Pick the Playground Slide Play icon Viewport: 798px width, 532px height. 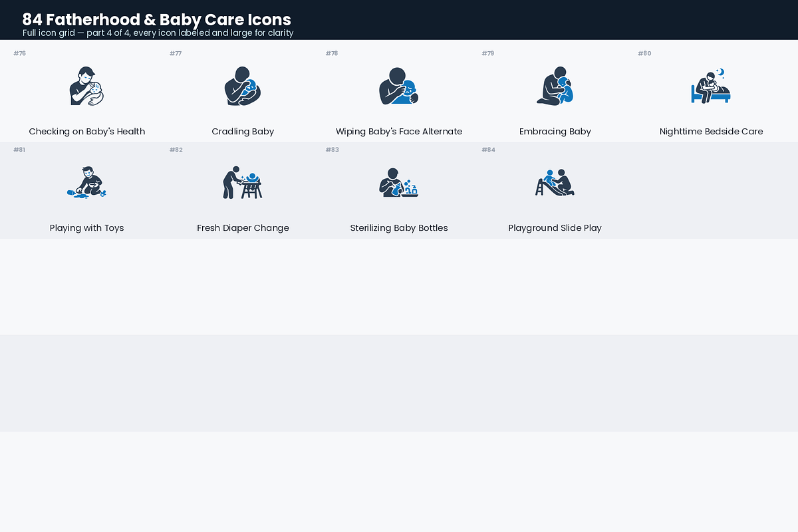click(555, 182)
